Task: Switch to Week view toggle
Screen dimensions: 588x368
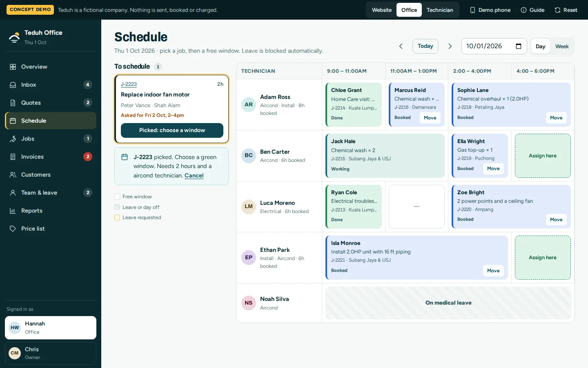Action: point(562,46)
